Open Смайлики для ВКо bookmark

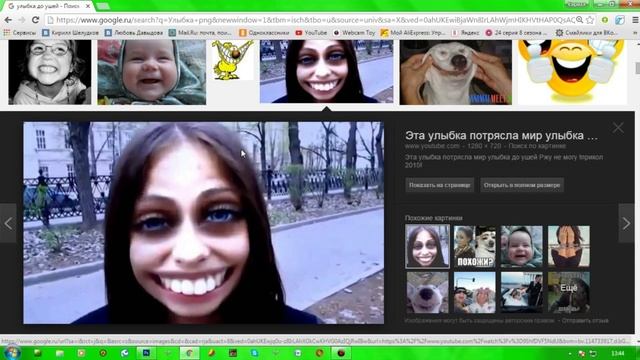click(586, 32)
